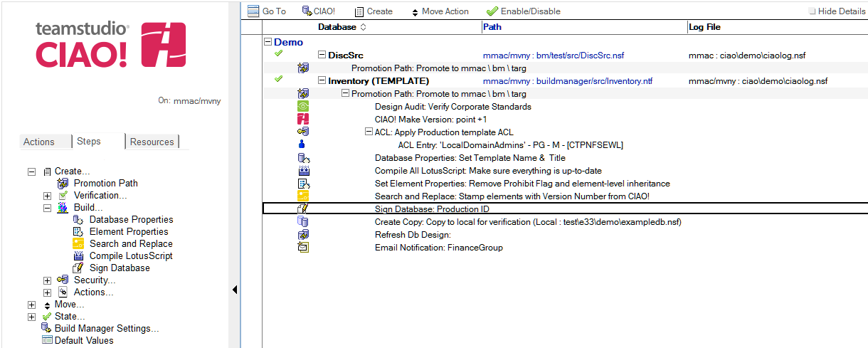Click Build Manager Settings icon in sidebar
Image resolution: width=868 pixels, height=348 pixels.
[x=47, y=328]
